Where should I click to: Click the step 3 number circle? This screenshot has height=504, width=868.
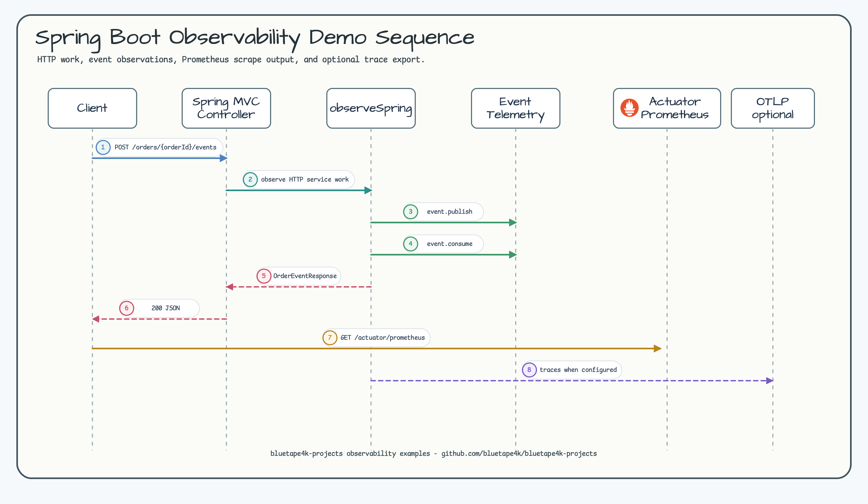(411, 212)
